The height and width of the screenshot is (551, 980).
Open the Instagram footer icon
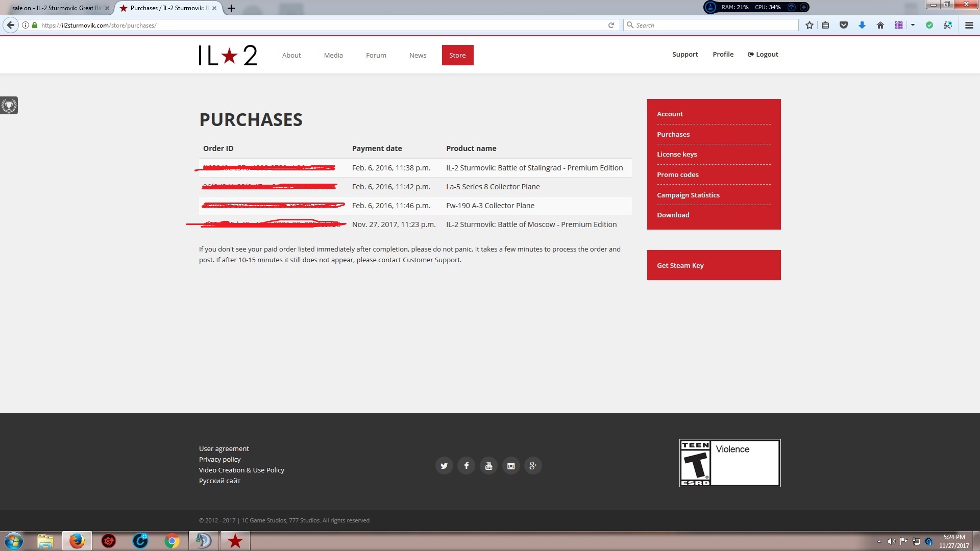coord(511,466)
